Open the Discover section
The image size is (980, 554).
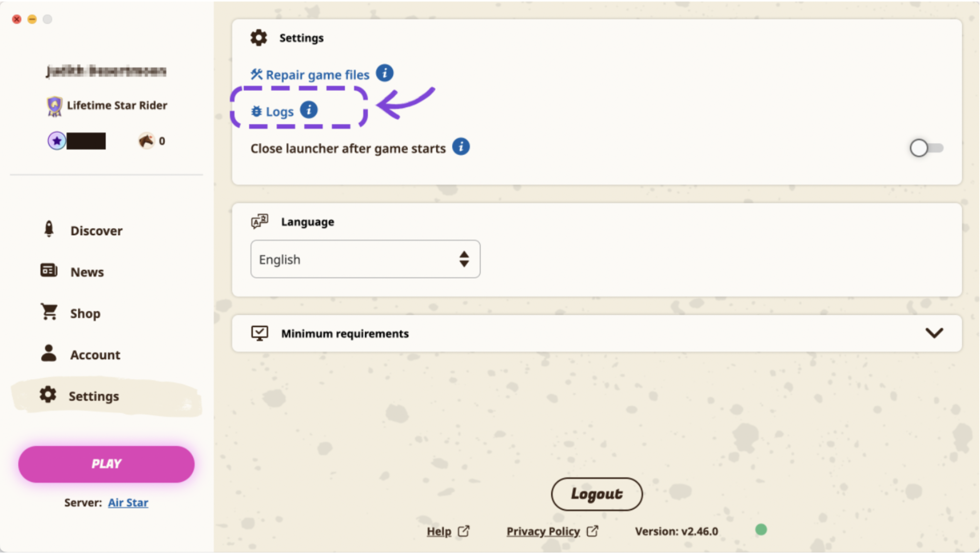tap(96, 231)
